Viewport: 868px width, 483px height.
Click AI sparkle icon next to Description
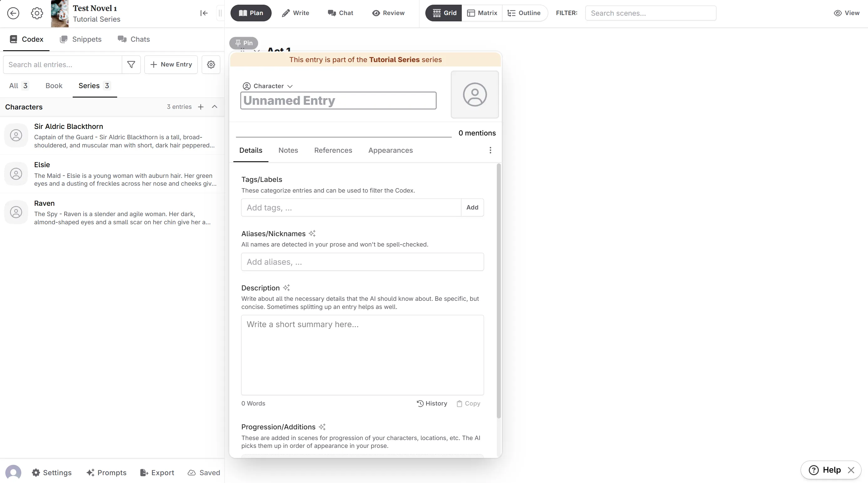[286, 288]
